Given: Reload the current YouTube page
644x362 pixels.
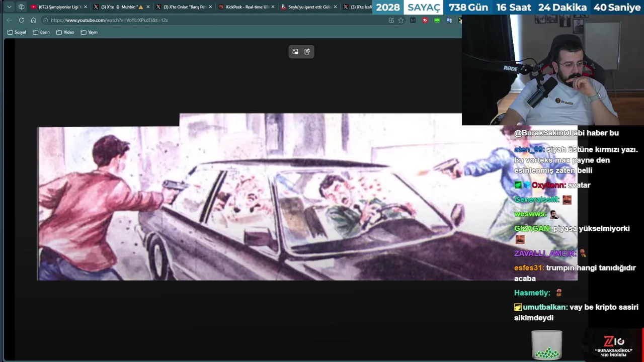Looking at the screenshot, I should coord(21,20).
